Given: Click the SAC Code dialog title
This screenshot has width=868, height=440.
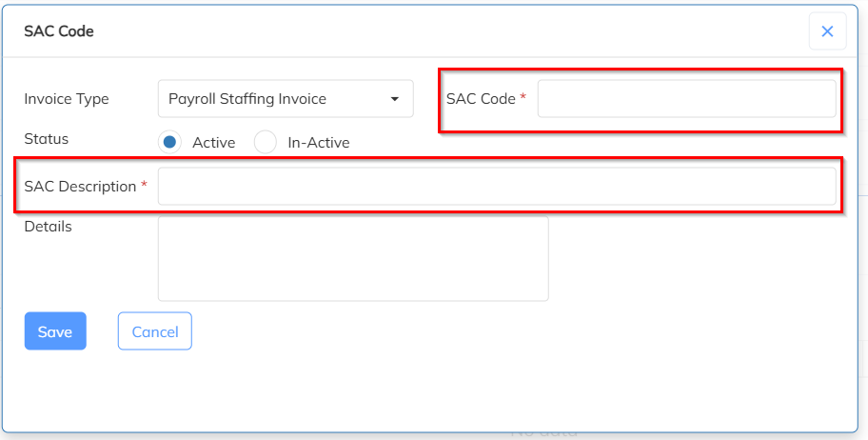Looking at the screenshot, I should point(59,31).
